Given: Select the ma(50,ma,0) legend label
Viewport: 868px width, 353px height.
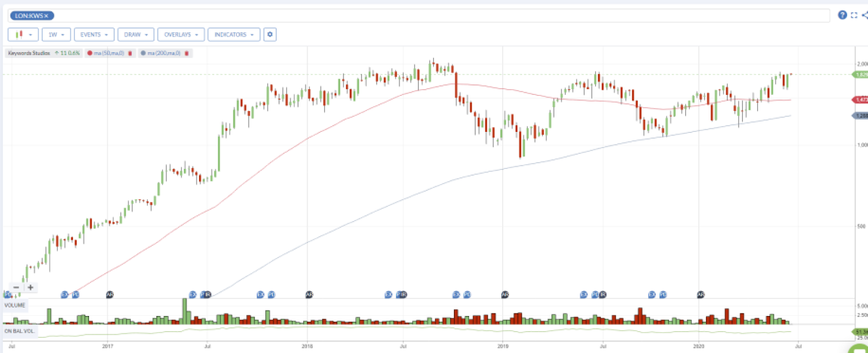Looking at the screenshot, I should 109,53.
